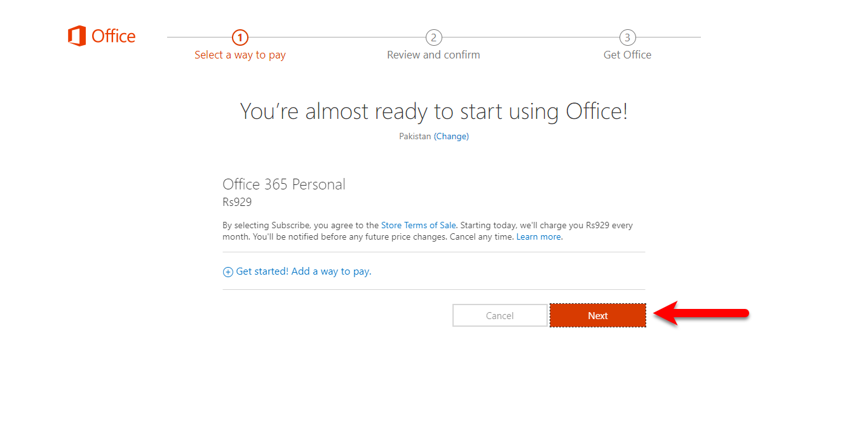The image size is (868, 424).
Task: Click the Office logo
Action: pos(102,36)
